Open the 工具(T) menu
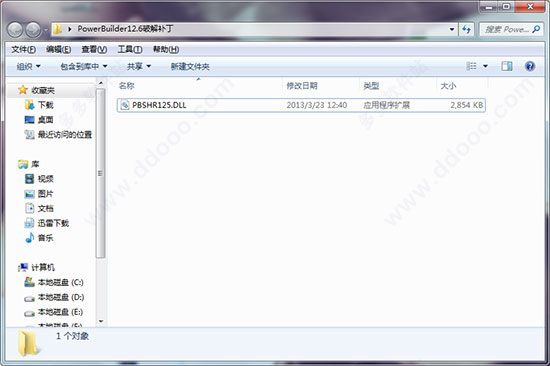The width and height of the screenshot is (550, 366). click(x=129, y=49)
